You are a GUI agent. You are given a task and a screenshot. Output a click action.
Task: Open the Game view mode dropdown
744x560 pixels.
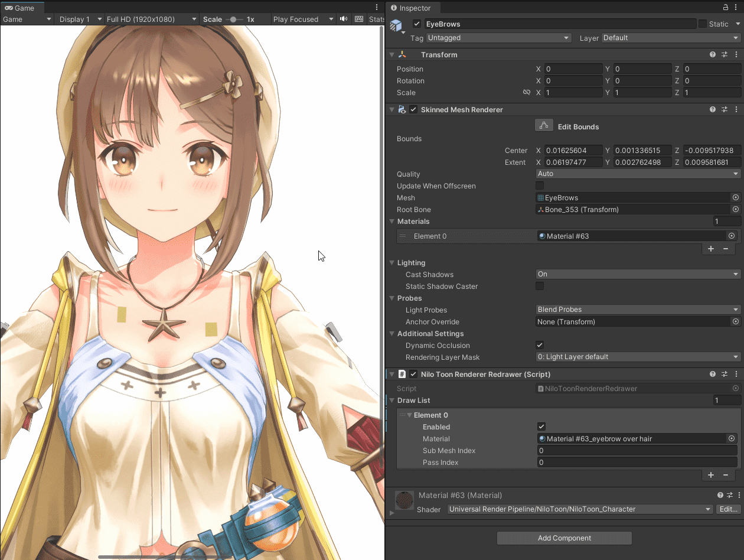pyautogui.click(x=27, y=19)
